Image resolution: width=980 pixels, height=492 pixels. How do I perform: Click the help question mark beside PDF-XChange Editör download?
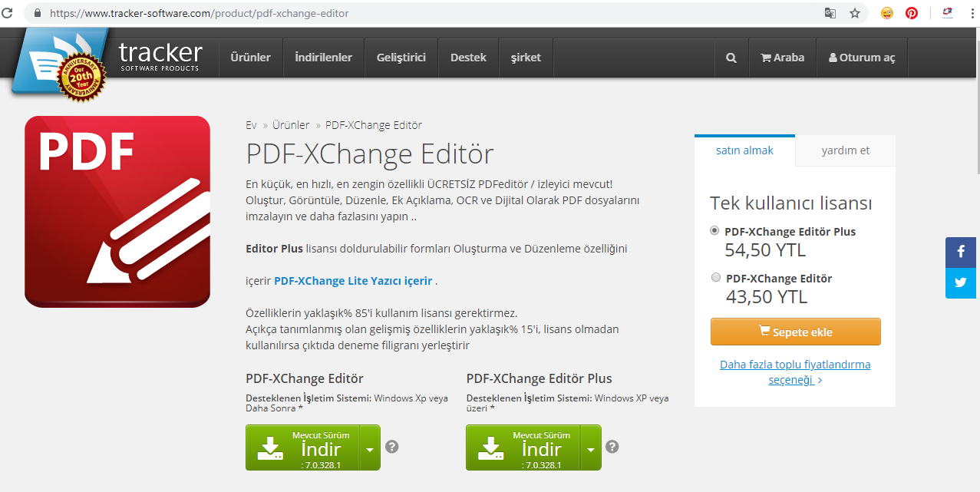pyautogui.click(x=392, y=447)
